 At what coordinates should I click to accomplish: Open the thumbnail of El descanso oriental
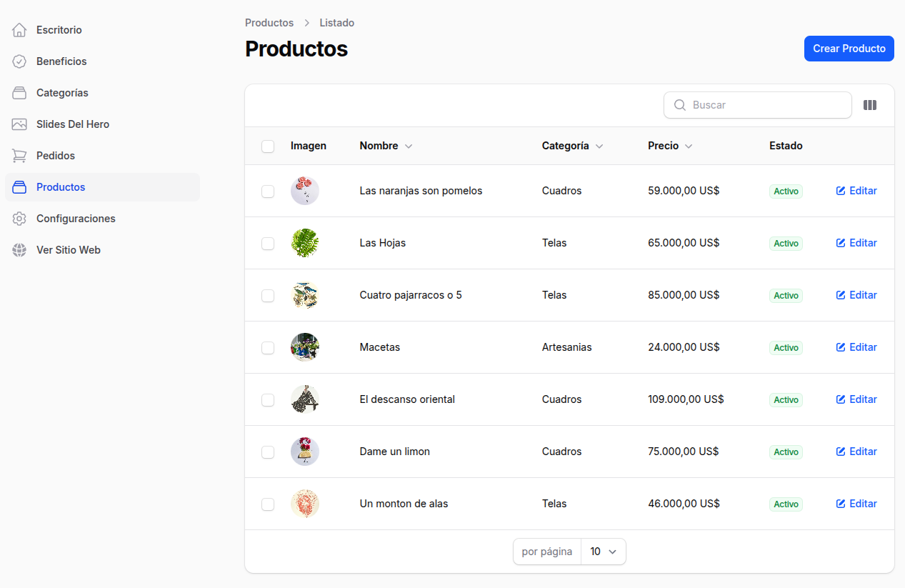[x=305, y=399]
